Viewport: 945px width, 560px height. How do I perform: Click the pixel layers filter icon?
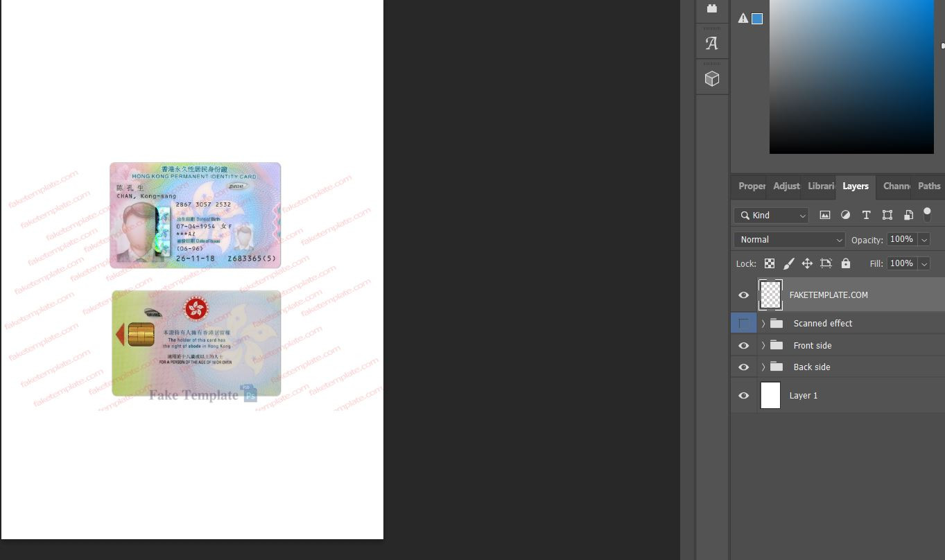pyautogui.click(x=824, y=215)
